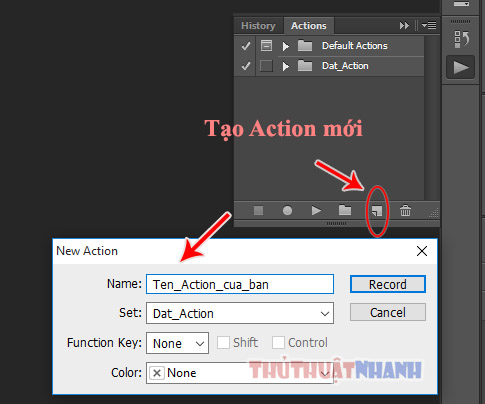Enable the Shift checkbox
The width and height of the screenshot is (485, 404).
coord(223,342)
